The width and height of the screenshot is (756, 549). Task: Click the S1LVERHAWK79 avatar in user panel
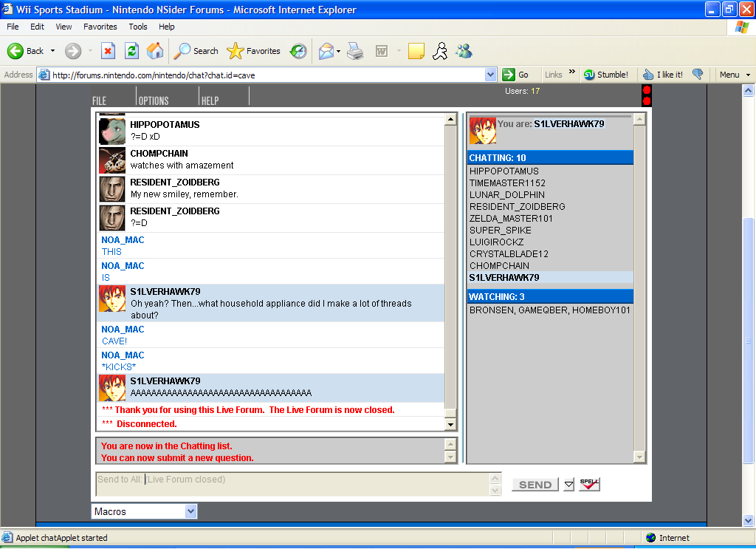[x=482, y=130]
